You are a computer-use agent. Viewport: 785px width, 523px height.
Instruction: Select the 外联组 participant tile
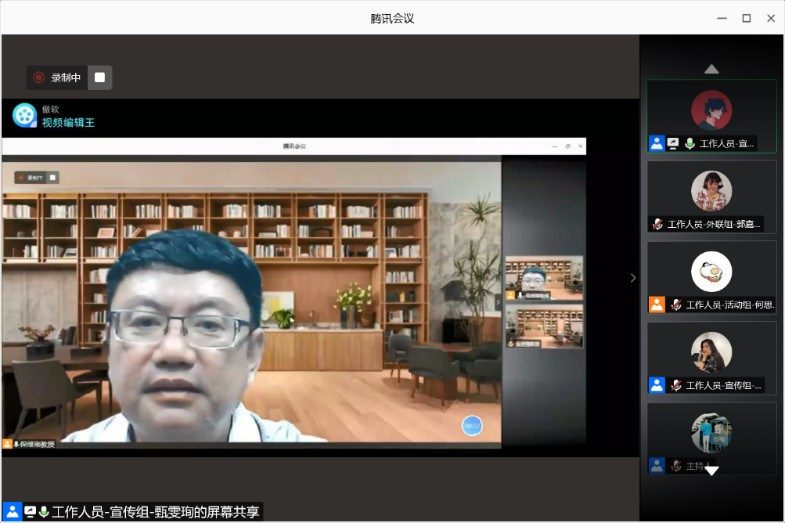point(711,197)
